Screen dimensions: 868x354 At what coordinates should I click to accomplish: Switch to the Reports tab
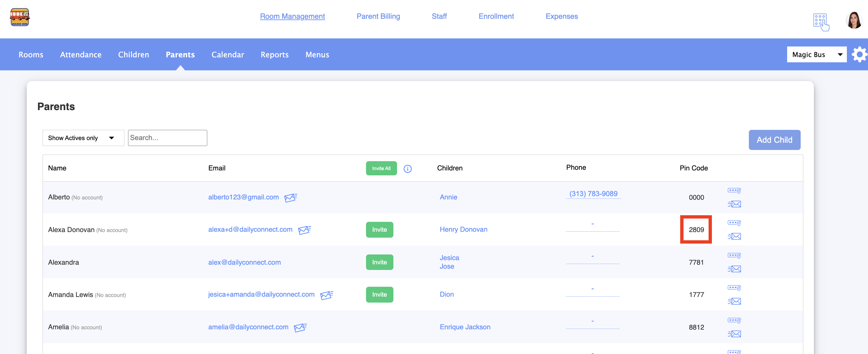click(275, 54)
